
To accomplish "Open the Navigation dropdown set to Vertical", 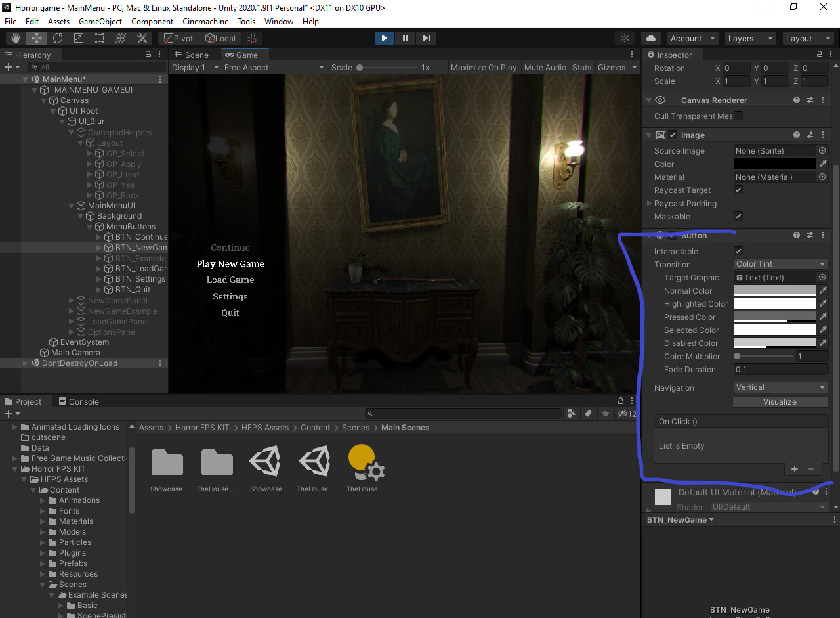I will [780, 387].
